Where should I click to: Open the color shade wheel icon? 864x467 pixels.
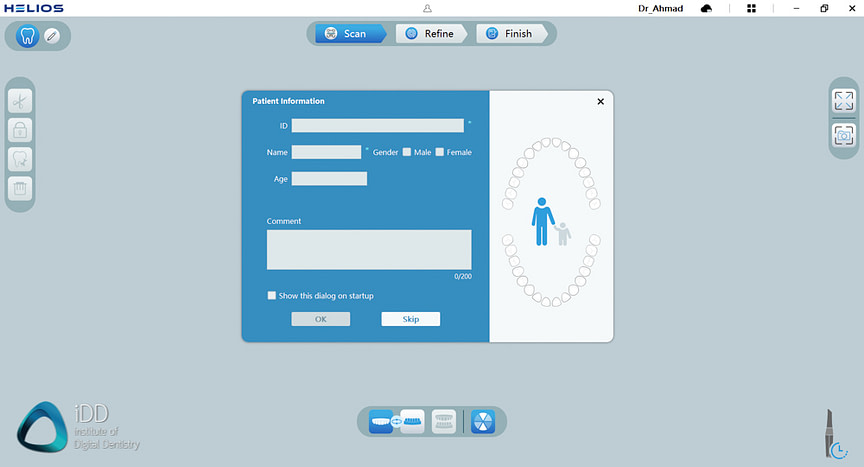point(483,421)
